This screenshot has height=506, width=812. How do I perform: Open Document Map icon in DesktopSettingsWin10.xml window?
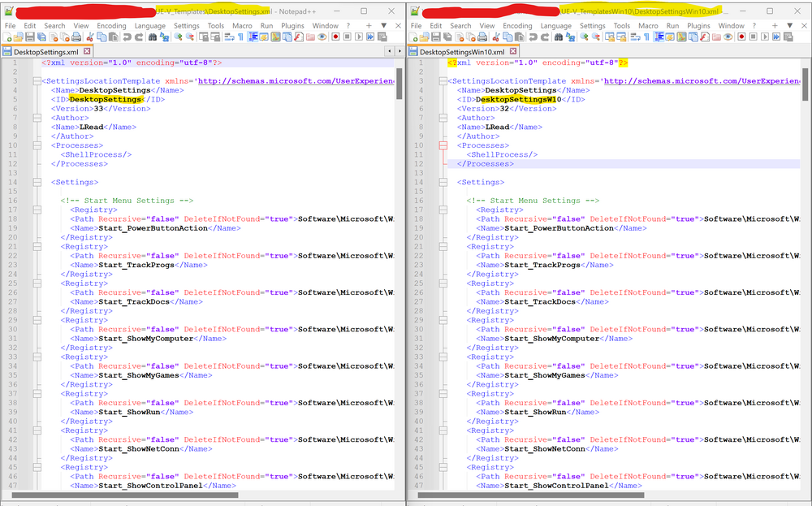681,37
